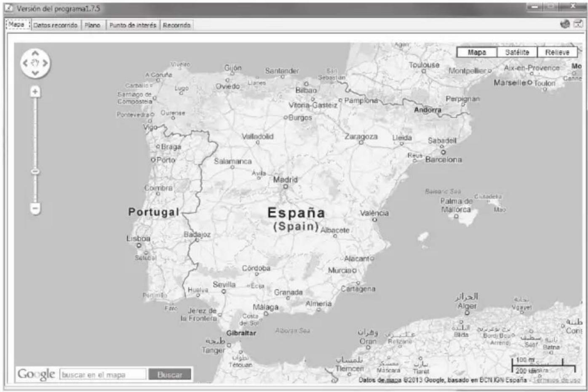Click the Santander label on the map
This screenshot has height=392, width=588.
pos(282,71)
